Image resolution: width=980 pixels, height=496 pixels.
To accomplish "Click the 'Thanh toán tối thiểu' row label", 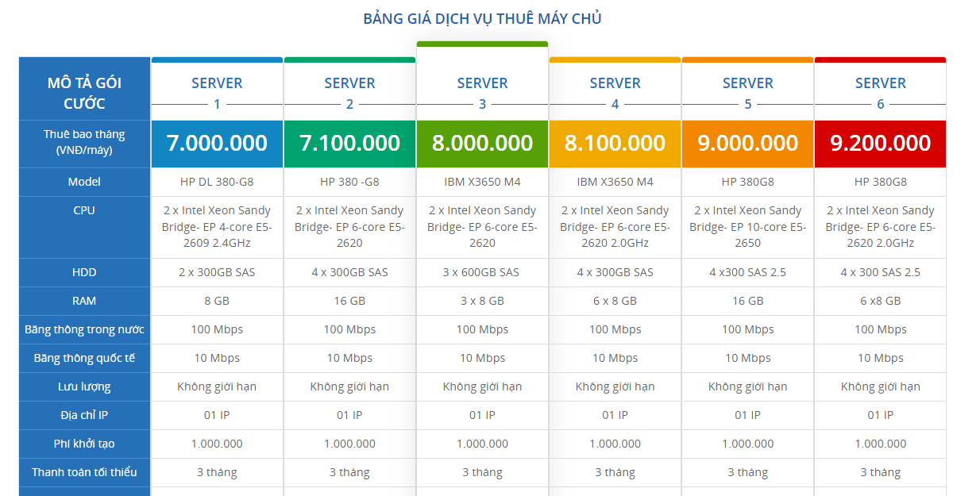I will 84,472.
